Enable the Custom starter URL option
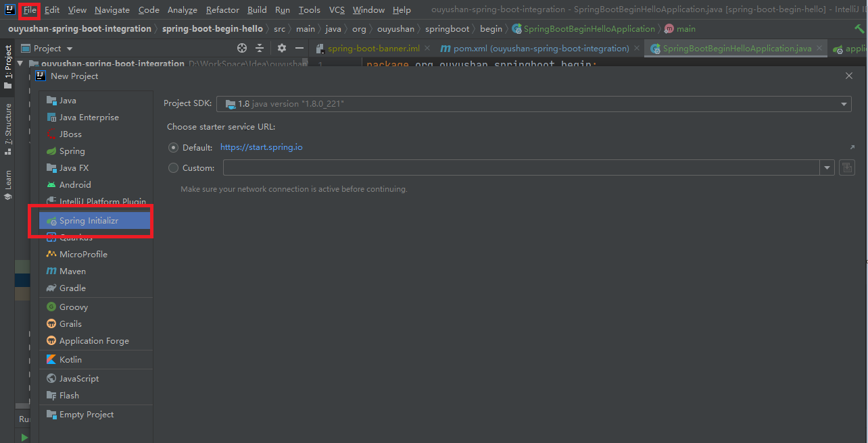868x443 pixels. click(x=173, y=167)
